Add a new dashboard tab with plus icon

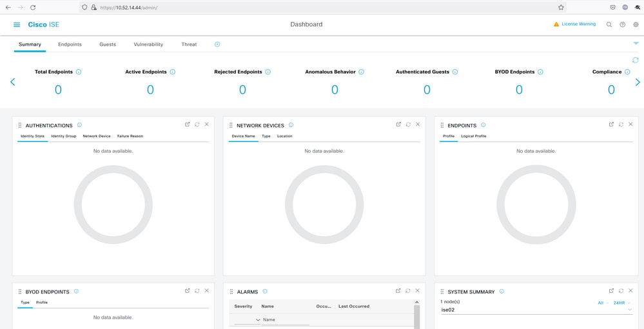(x=217, y=45)
